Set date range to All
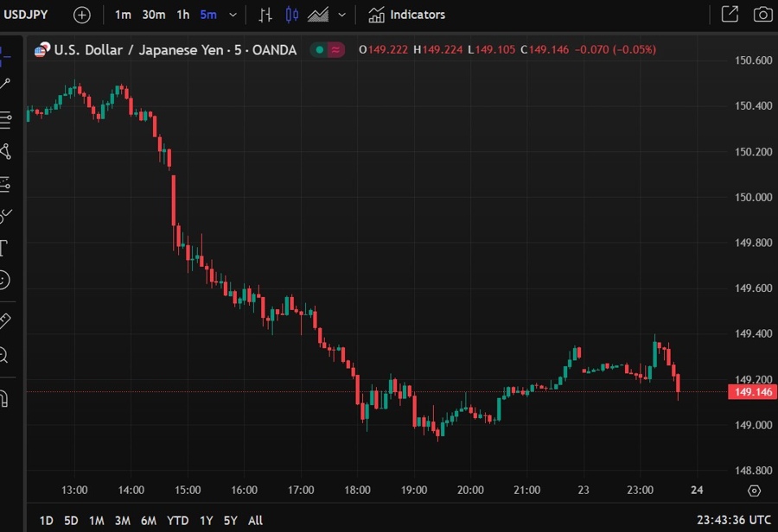Viewport: 778px width, 532px height. pos(255,521)
